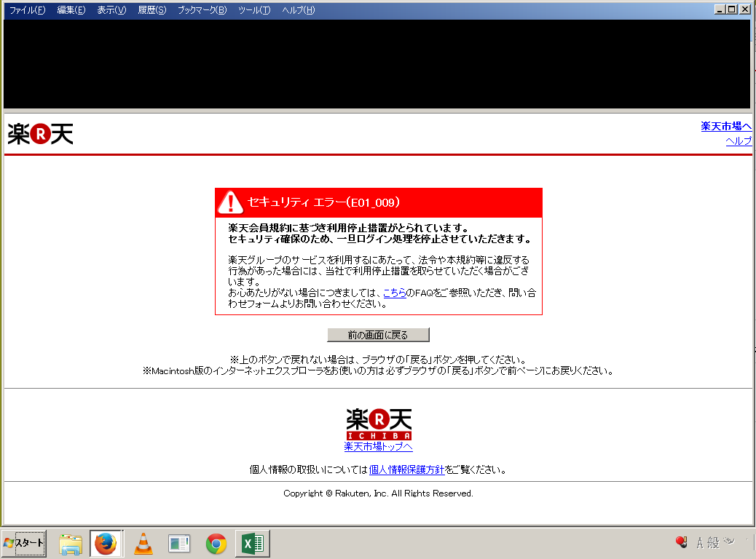Minimize the browser window
The height and width of the screenshot is (559, 756).
tap(720, 9)
